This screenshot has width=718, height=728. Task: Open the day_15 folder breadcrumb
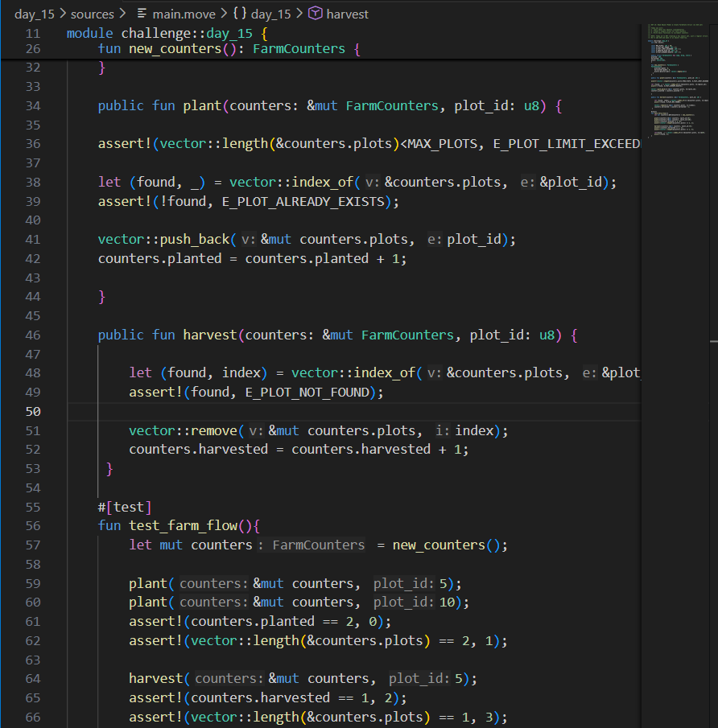point(35,14)
